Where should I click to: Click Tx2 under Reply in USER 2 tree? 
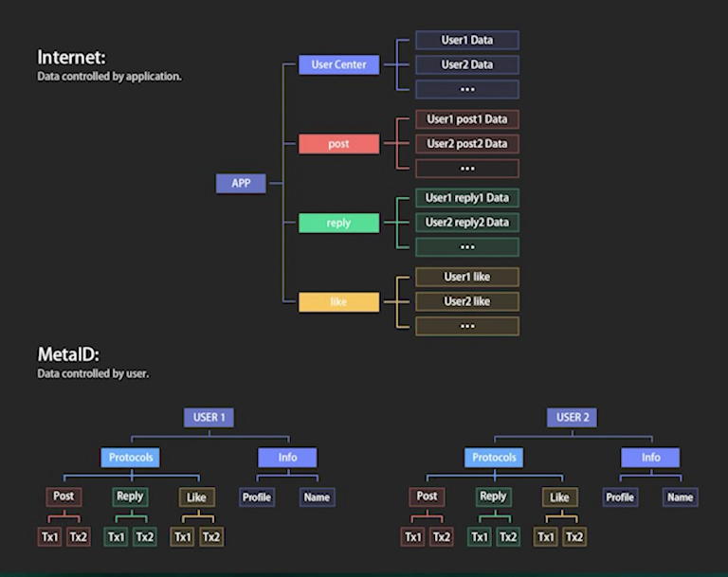pos(508,537)
